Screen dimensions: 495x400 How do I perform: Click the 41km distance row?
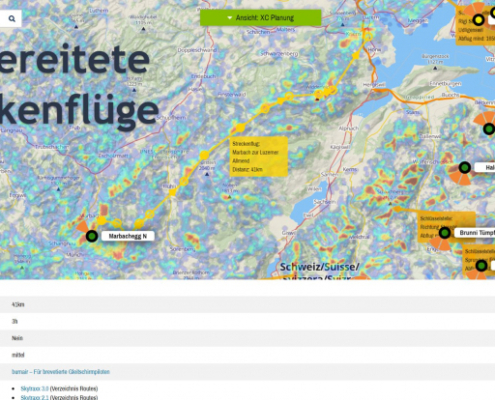tap(247, 304)
